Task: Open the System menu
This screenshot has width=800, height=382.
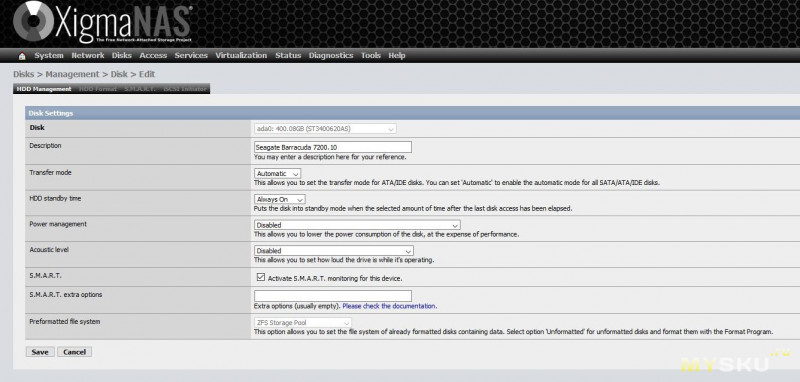Action: (49, 56)
